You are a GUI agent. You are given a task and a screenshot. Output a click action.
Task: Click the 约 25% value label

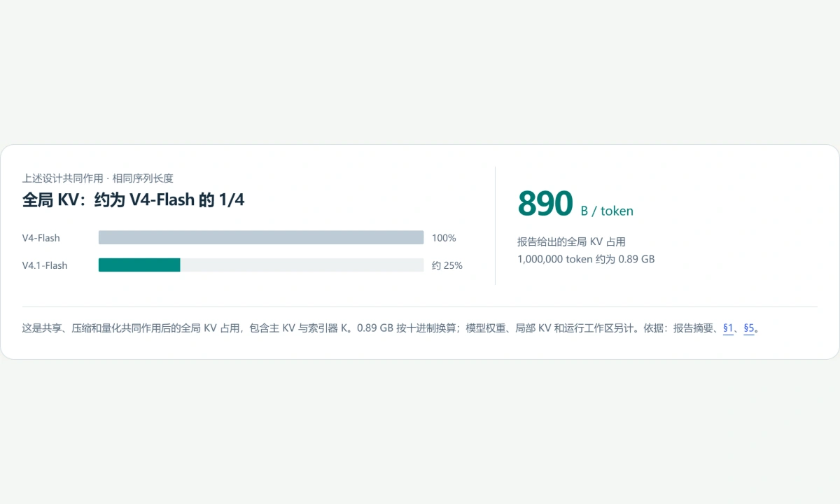click(447, 265)
